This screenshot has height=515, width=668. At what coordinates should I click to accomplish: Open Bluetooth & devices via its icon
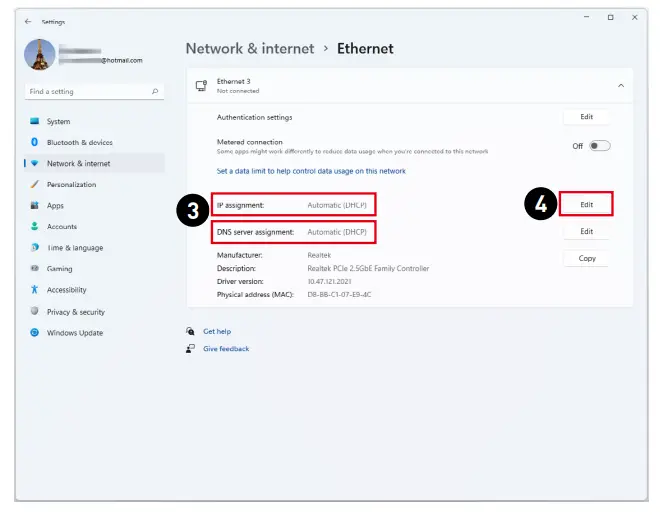(x=35, y=143)
